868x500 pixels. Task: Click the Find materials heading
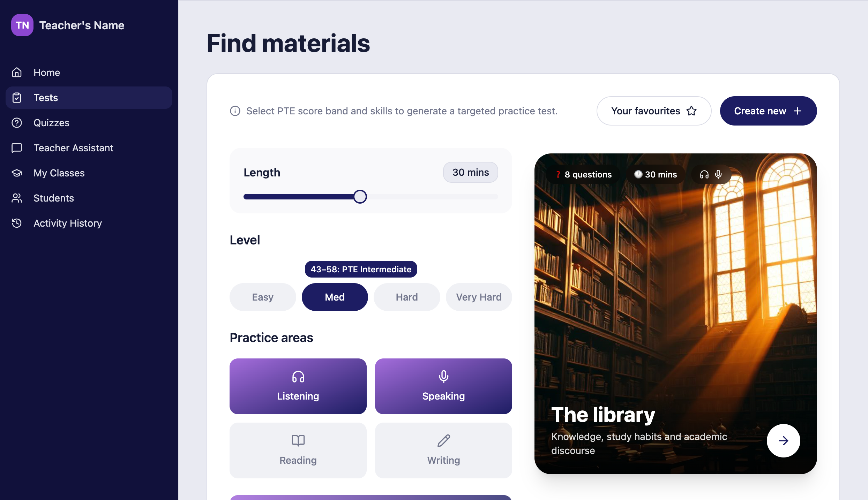(x=288, y=43)
